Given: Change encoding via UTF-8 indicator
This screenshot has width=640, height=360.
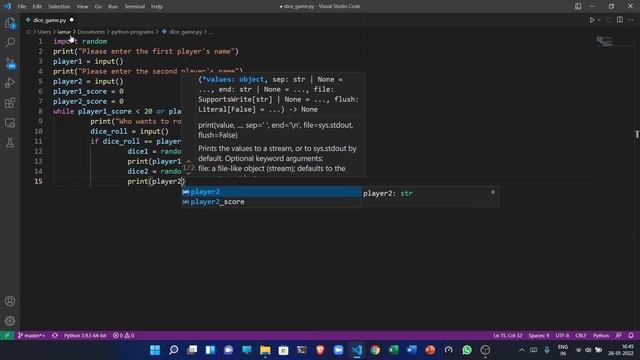Looking at the screenshot, I should (562, 336).
